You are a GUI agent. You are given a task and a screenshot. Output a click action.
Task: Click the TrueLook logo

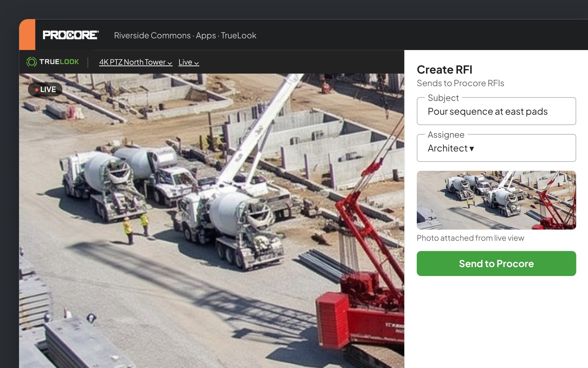coord(53,62)
